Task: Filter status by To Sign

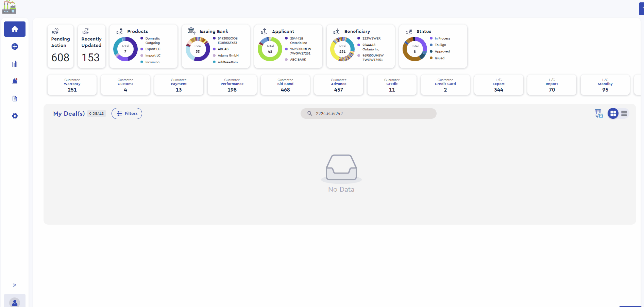Action: [438, 45]
